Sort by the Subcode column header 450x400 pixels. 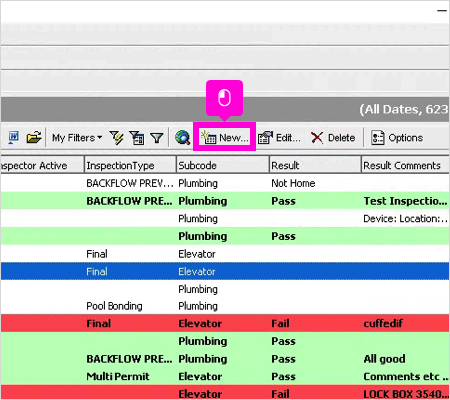click(x=222, y=165)
